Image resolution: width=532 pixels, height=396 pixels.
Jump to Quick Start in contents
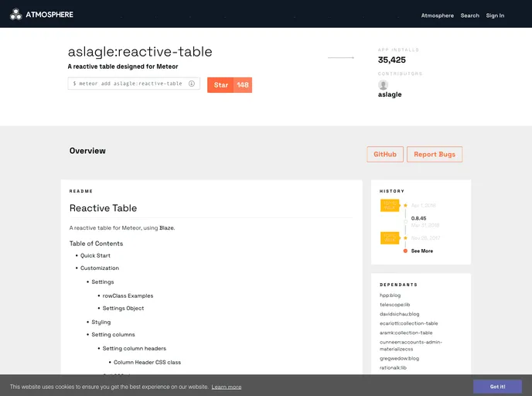click(x=95, y=255)
